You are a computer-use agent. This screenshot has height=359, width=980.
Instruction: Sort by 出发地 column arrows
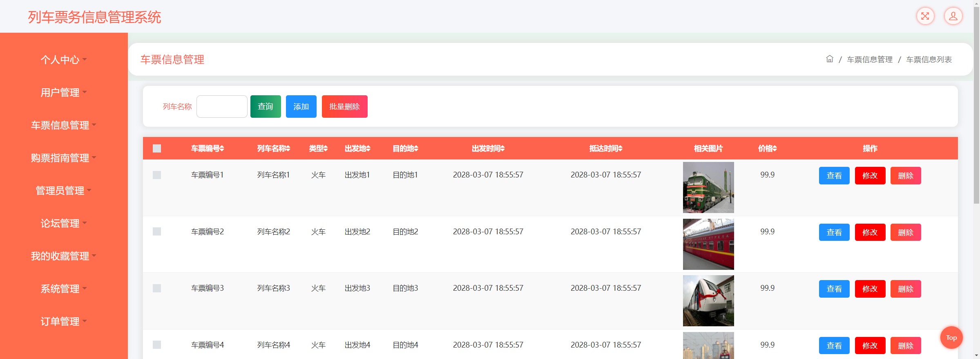(x=368, y=148)
